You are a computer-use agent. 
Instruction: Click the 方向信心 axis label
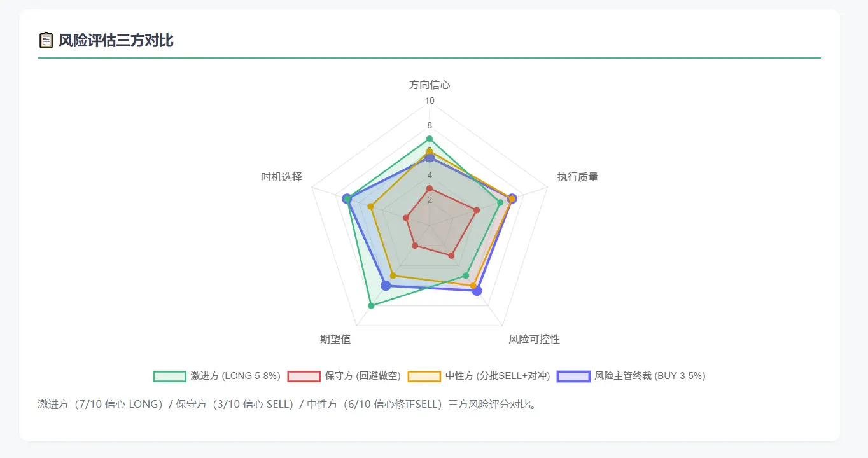[x=430, y=85]
